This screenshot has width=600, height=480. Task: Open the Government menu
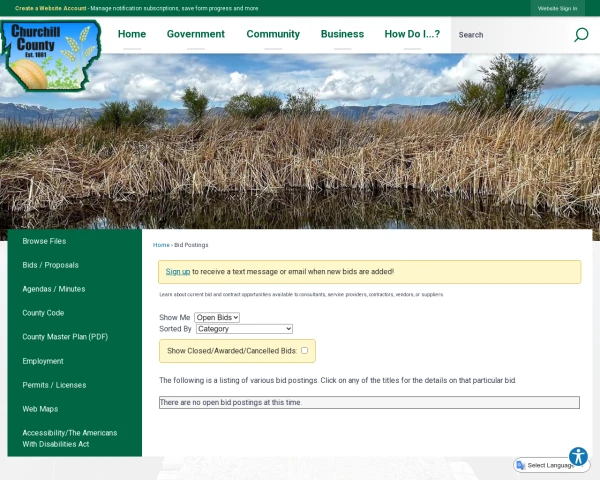pyautogui.click(x=195, y=34)
